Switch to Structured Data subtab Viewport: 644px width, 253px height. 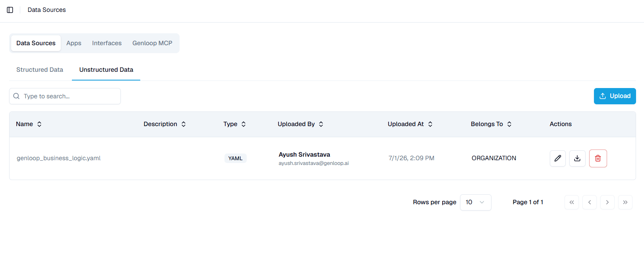click(x=40, y=70)
